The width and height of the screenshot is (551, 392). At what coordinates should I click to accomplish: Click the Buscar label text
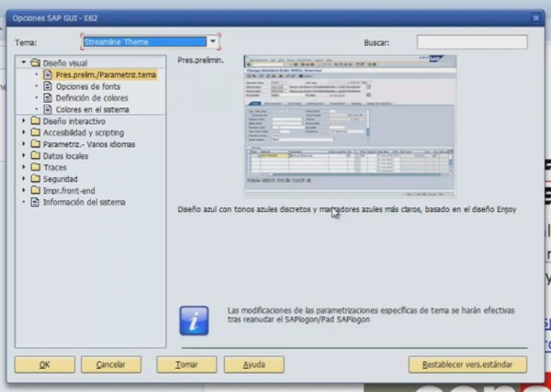377,43
